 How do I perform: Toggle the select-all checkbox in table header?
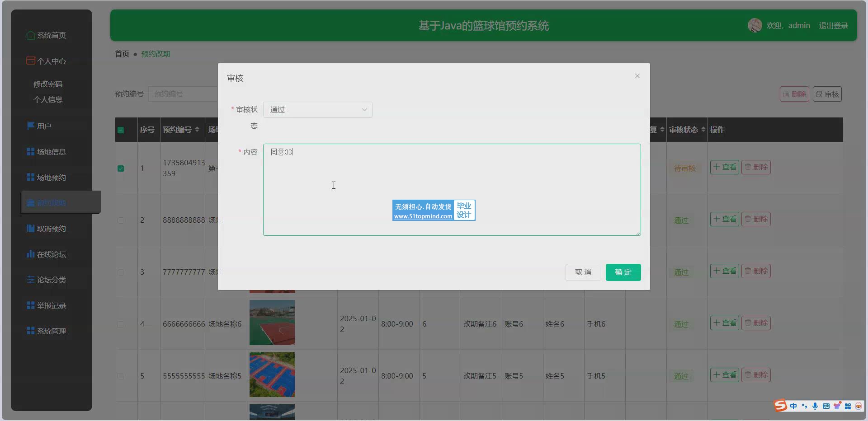121,130
